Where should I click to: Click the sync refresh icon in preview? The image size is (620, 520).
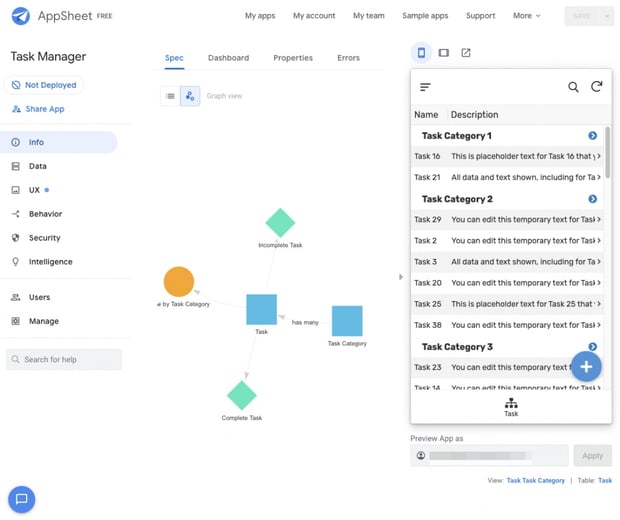[x=597, y=87]
